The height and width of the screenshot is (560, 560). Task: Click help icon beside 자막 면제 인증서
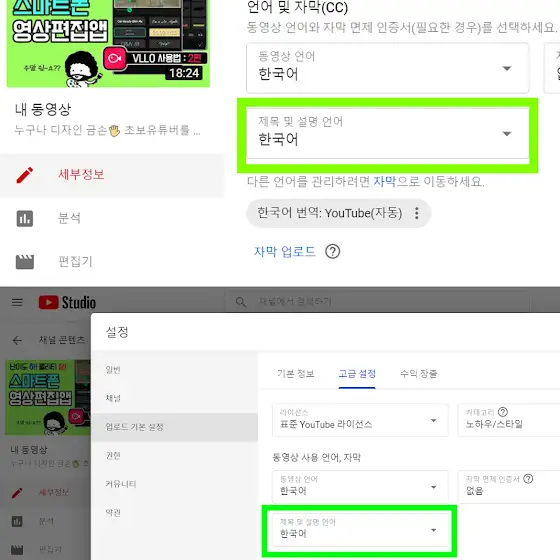coord(528,479)
